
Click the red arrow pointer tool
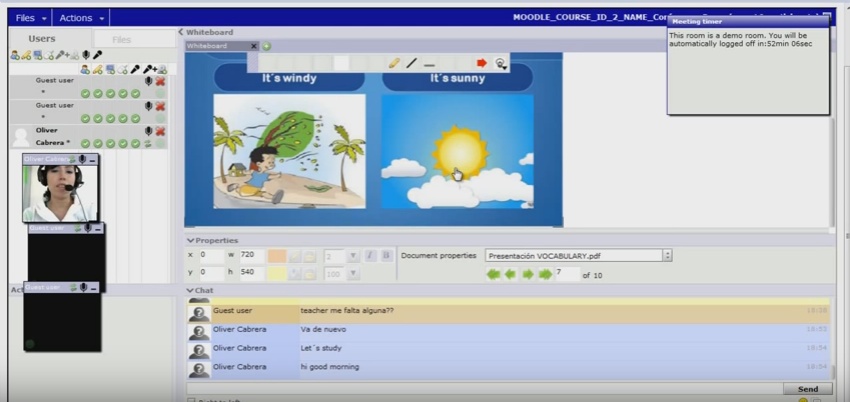tap(481, 63)
